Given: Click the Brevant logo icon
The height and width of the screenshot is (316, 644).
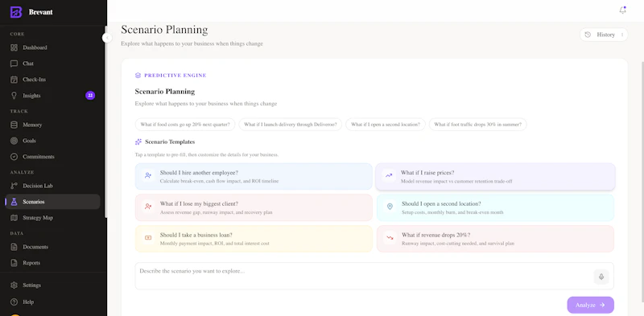Looking at the screenshot, I should [x=16, y=12].
